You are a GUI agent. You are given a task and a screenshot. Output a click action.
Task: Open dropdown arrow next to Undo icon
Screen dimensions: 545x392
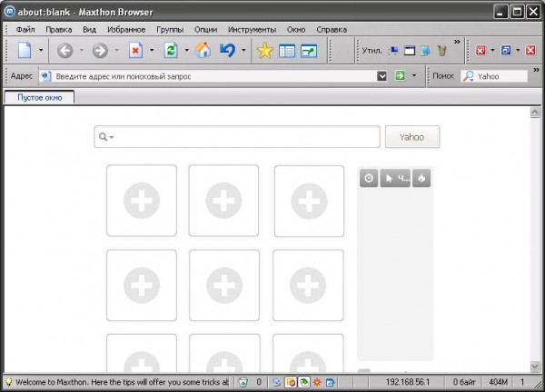[243, 50]
